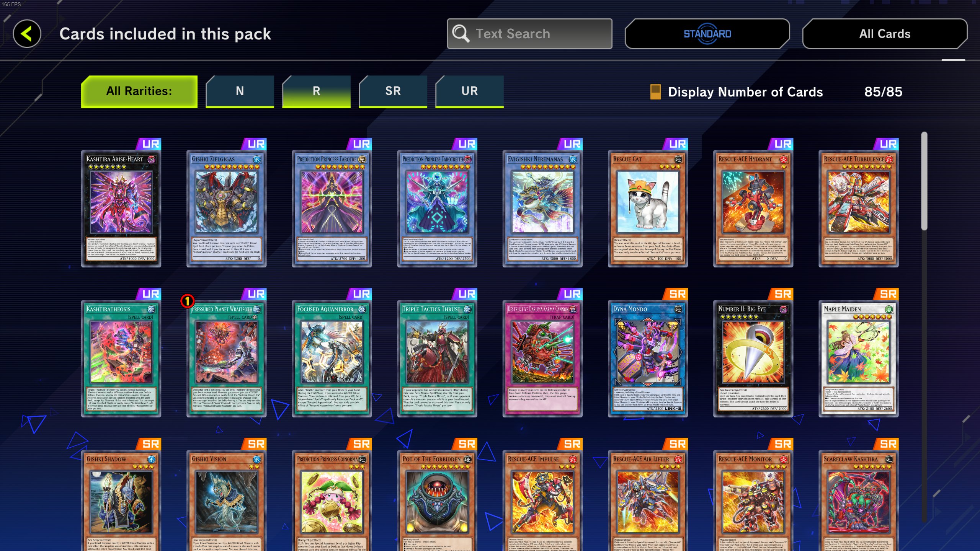Click the red number 1 badge on Pressured Planet Wraitsoth

coord(187,301)
